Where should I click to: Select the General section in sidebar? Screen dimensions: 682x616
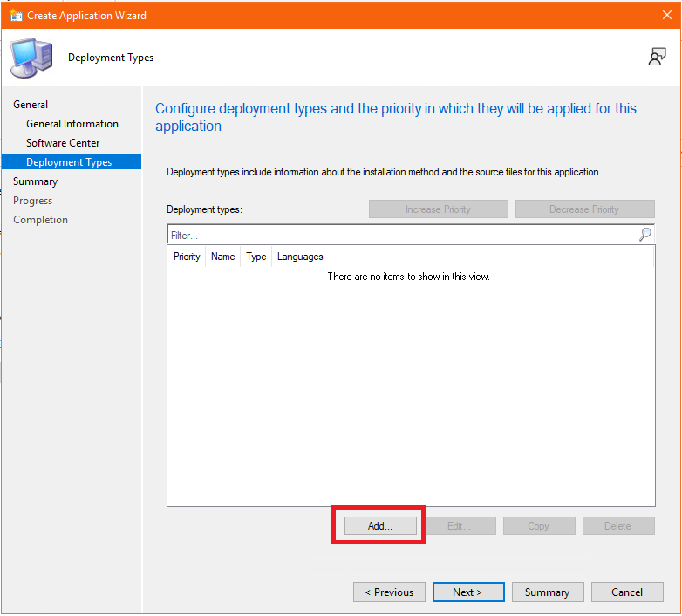click(x=31, y=105)
